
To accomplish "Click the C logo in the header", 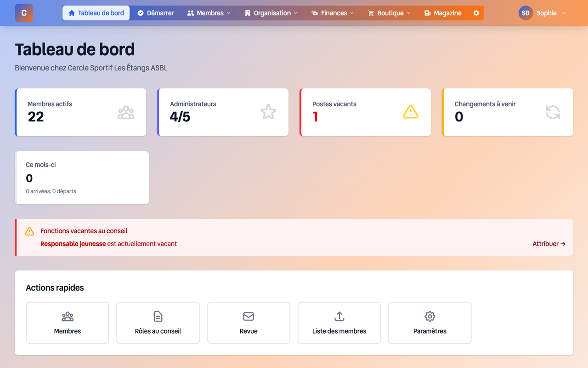I will tap(24, 13).
